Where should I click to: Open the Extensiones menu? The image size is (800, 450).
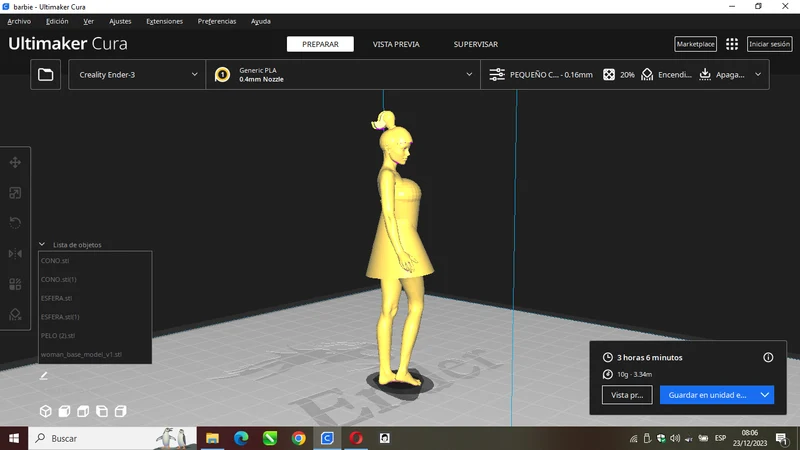coord(164,21)
